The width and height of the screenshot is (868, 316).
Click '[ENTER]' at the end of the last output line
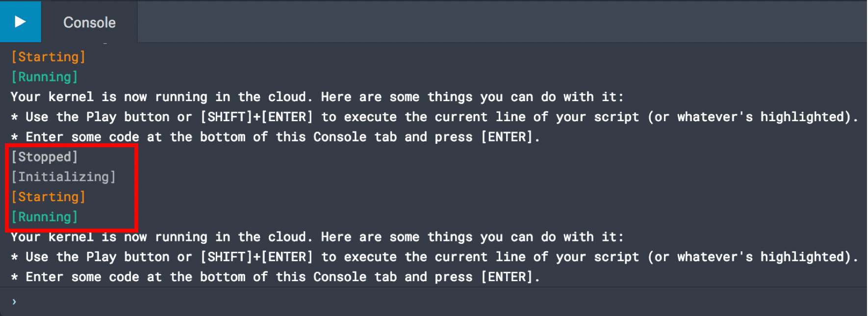(x=506, y=277)
